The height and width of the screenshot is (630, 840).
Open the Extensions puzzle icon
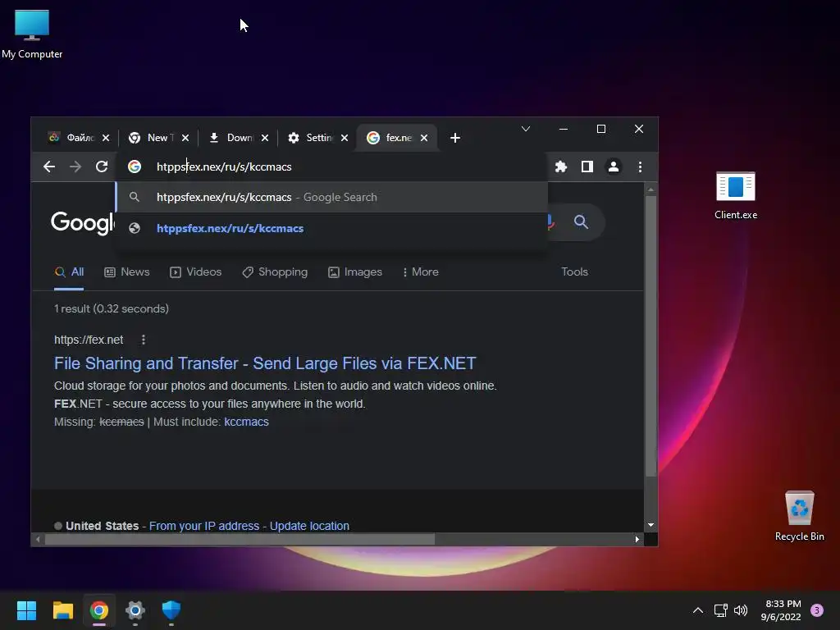pos(561,167)
